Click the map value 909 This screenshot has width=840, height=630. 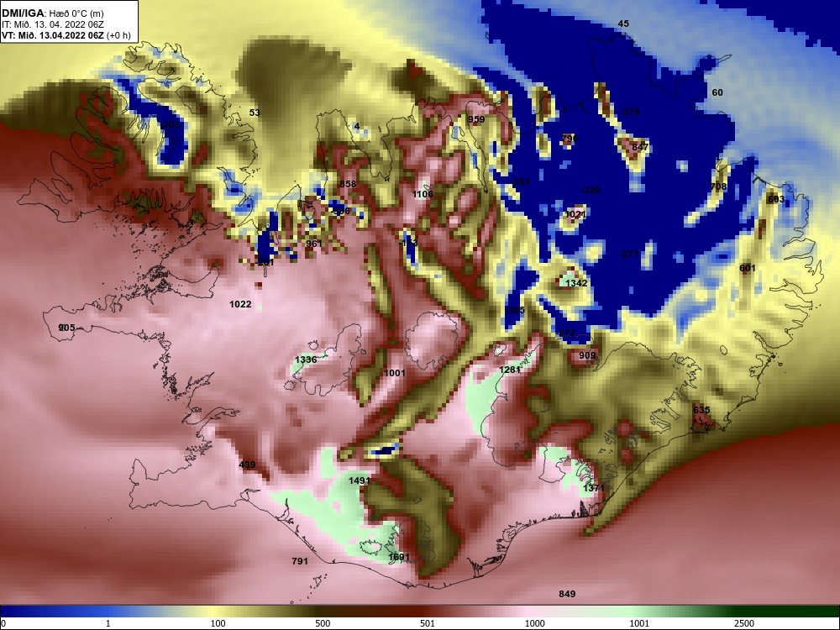[x=587, y=355]
